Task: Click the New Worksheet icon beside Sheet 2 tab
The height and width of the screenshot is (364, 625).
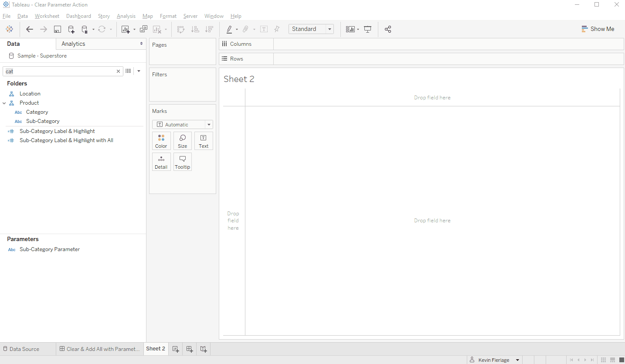Action: click(x=176, y=349)
